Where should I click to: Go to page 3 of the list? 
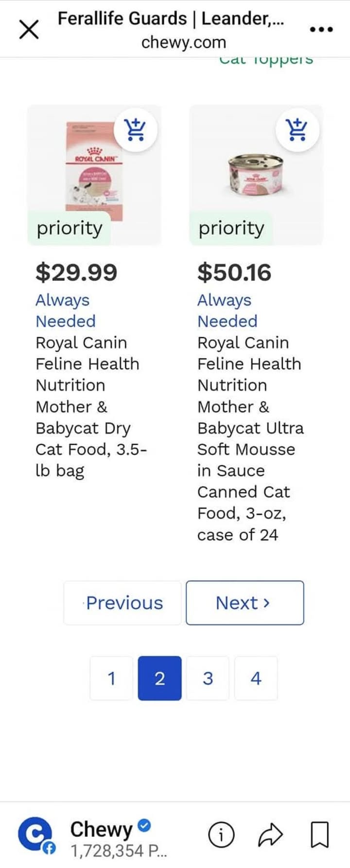coord(208,678)
